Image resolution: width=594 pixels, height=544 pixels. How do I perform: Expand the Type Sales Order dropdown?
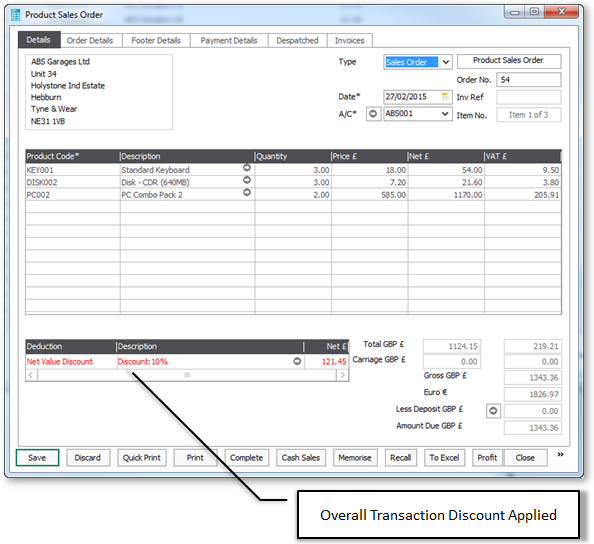[x=446, y=62]
